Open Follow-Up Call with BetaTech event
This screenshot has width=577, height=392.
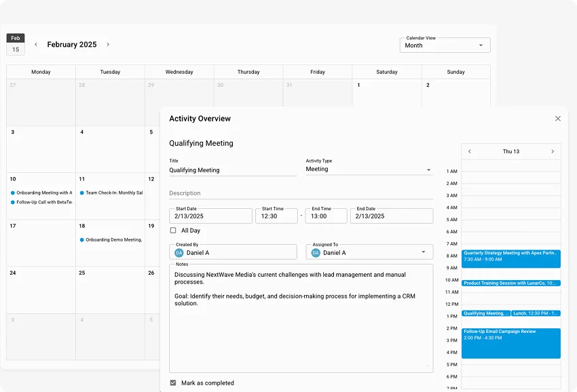[44, 202]
